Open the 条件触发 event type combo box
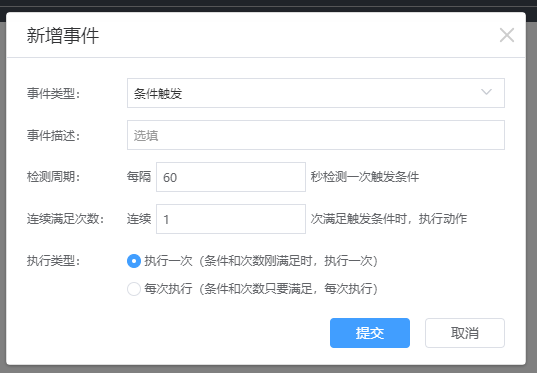537x373 pixels. tap(316, 93)
